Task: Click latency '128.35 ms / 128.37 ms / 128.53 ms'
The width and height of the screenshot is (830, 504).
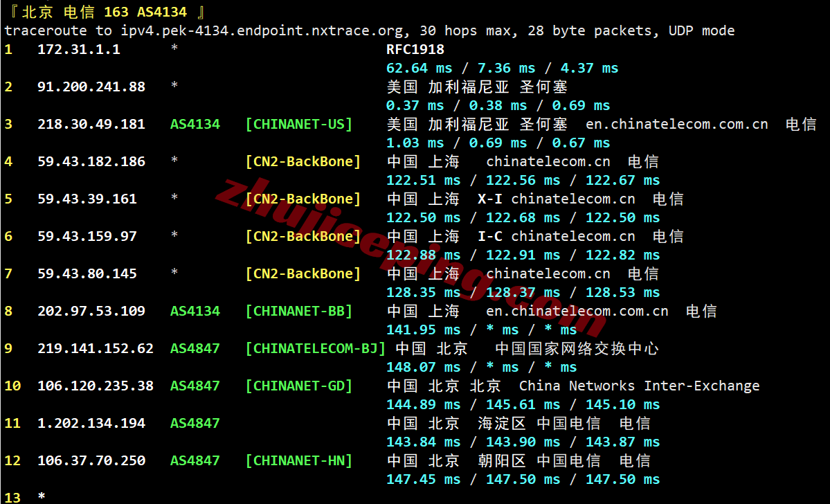Action: (523, 292)
